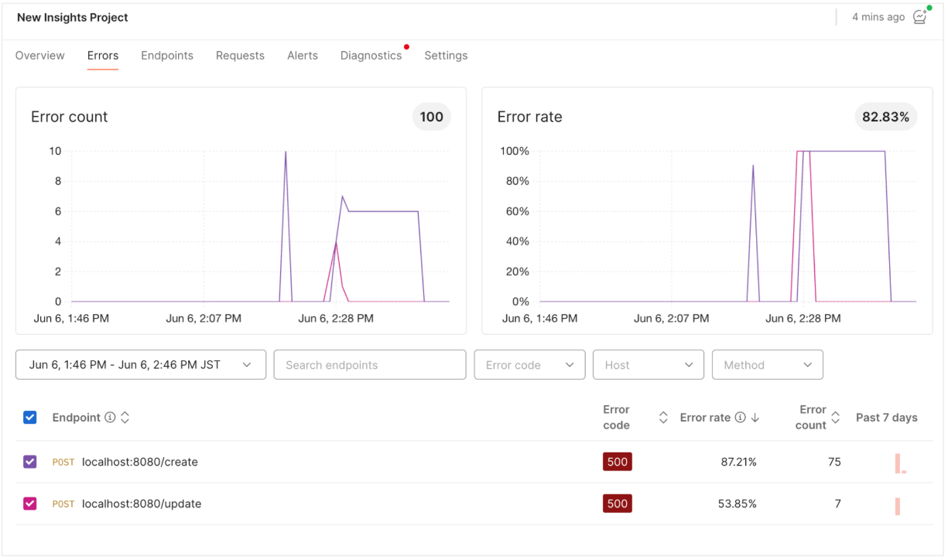
Task: Sort by the Endpoint column arrows
Action: point(125,418)
